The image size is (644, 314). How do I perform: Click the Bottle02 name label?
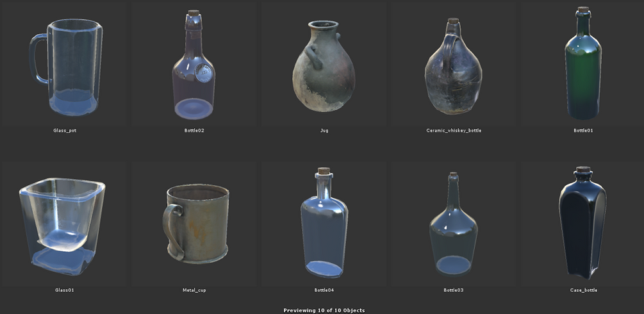pyautogui.click(x=194, y=130)
